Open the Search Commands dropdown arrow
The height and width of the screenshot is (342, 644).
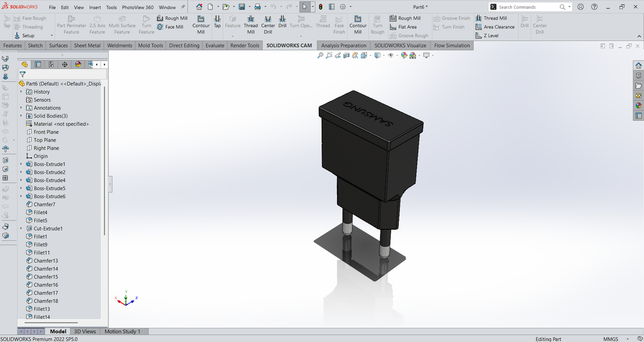coord(570,7)
